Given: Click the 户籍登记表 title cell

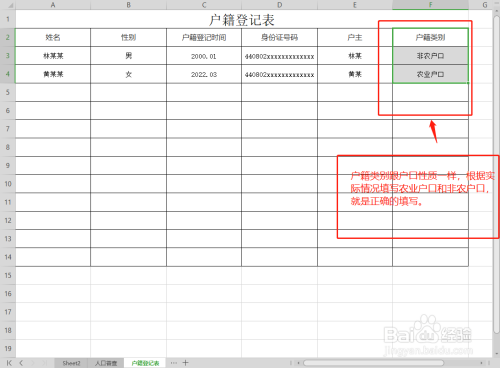Looking at the screenshot, I should click(x=242, y=19).
